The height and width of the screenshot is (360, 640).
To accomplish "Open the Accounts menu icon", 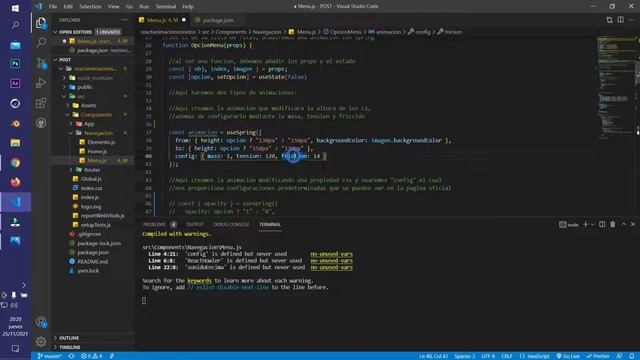I will [41, 322].
